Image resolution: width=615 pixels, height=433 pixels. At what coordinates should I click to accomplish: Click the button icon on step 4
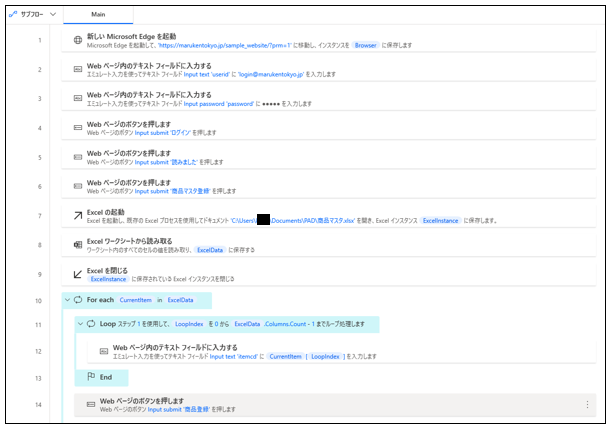[x=78, y=128]
